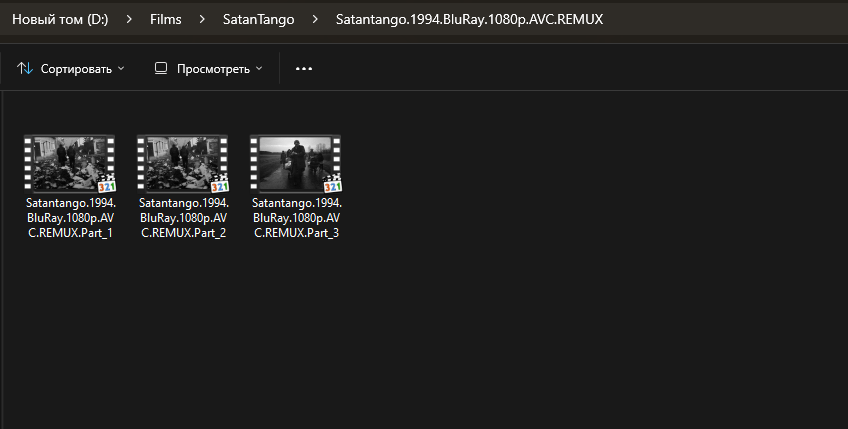Viewport: 848px width, 429px height.
Task: Expand chevron after Новый том (D:)
Action: click(x=129, y=19)
